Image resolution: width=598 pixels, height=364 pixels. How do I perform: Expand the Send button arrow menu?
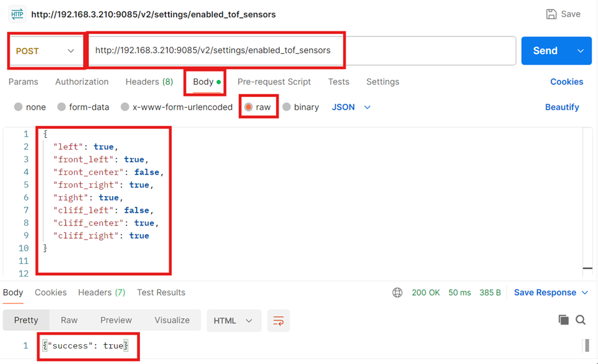click(580, 51)
